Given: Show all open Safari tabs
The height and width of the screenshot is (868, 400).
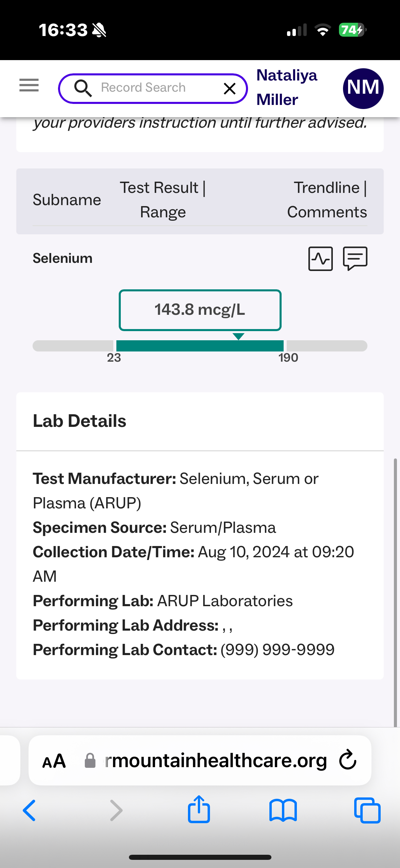Looking at the screenshot, I should click(x=367, y=810).
